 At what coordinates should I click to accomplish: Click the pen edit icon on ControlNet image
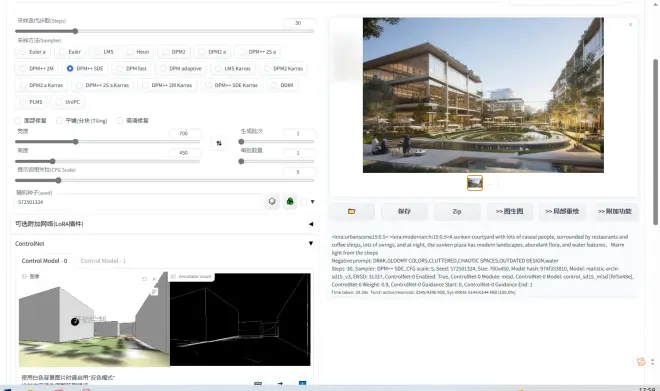[x=154, y=291]
